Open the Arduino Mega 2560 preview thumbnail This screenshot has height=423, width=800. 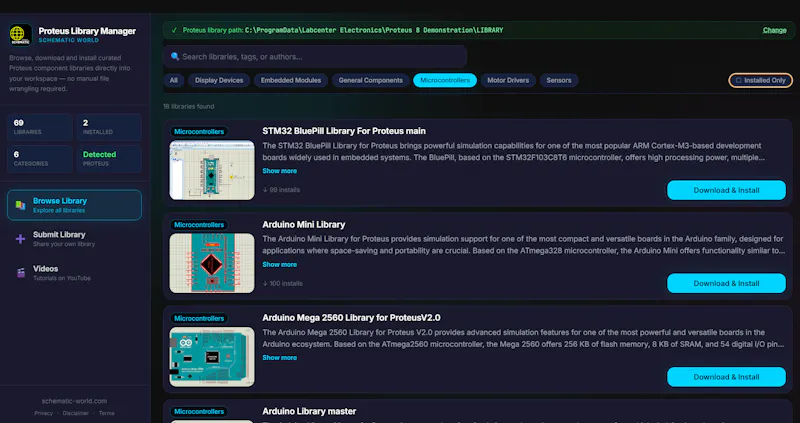tap(212, 357)
